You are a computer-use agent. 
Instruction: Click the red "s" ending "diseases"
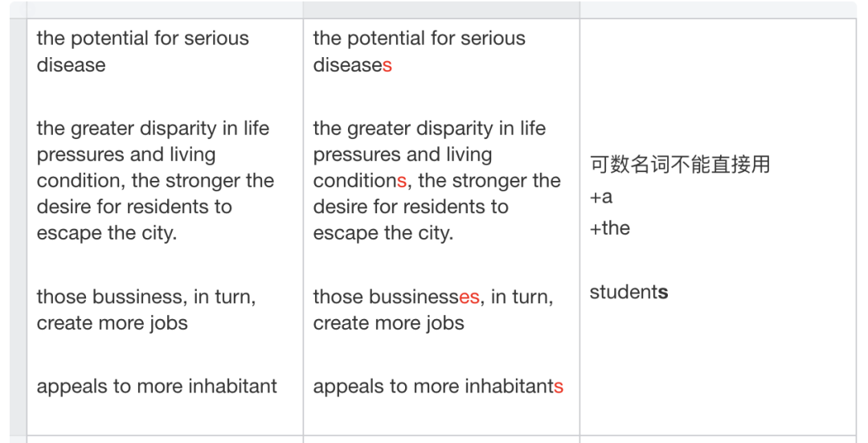point(387,65)
